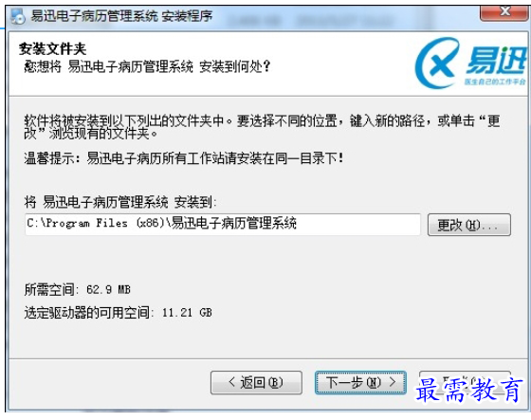Click the 易迅电子病历管理系统 安装程序 window title

(x=121, y=16)
